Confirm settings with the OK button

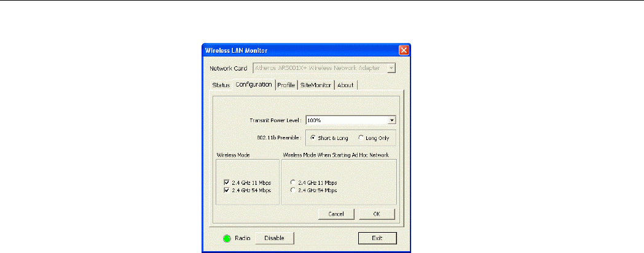pyautogui.click(x=377, y=214)
